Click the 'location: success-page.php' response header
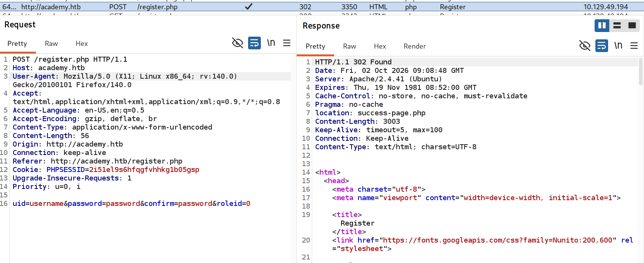 coord(370,113)
